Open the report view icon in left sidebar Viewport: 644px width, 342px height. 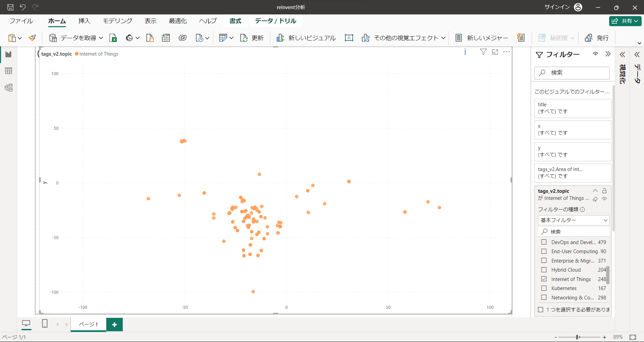pos(9,54)
